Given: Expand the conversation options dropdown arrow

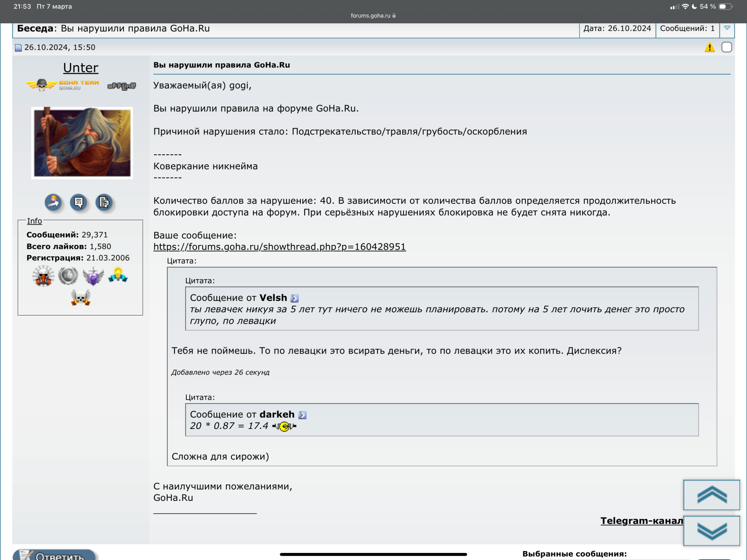Looking at the screenshot, I should click(727, 28).
